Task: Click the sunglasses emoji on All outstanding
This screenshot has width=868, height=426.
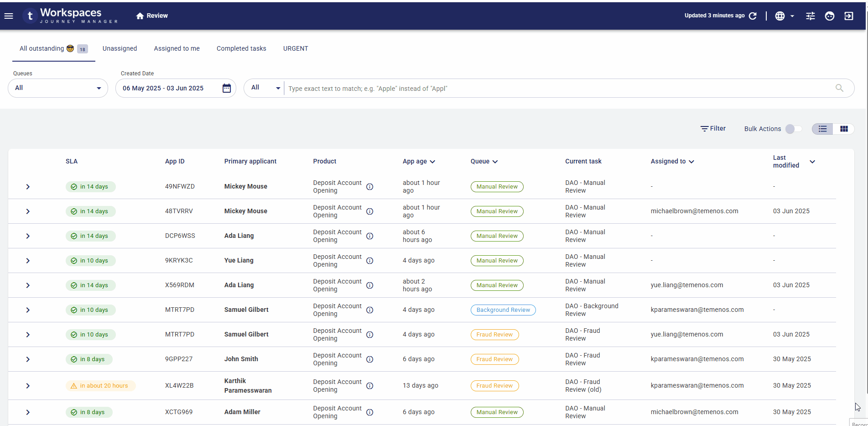Action: pos(70,48)
